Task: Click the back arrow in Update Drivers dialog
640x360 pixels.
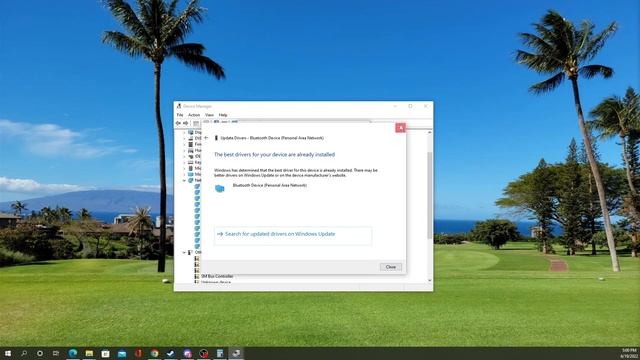Action: point(207,138)
